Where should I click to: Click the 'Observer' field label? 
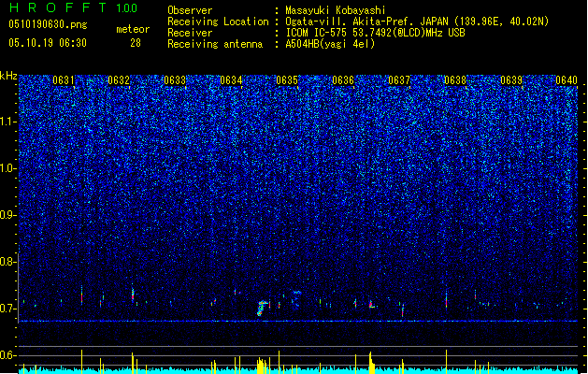click(190, 10)
